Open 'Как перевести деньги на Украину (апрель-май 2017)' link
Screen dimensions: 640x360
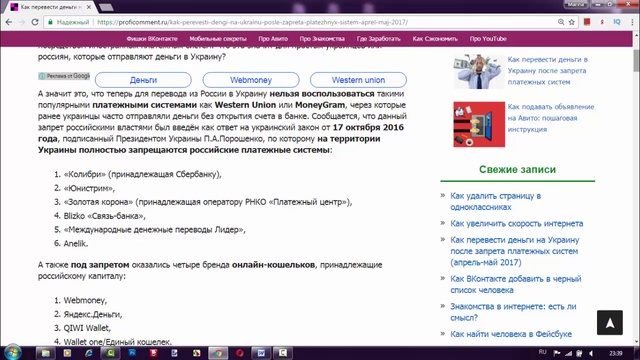(x=515, y=251)
